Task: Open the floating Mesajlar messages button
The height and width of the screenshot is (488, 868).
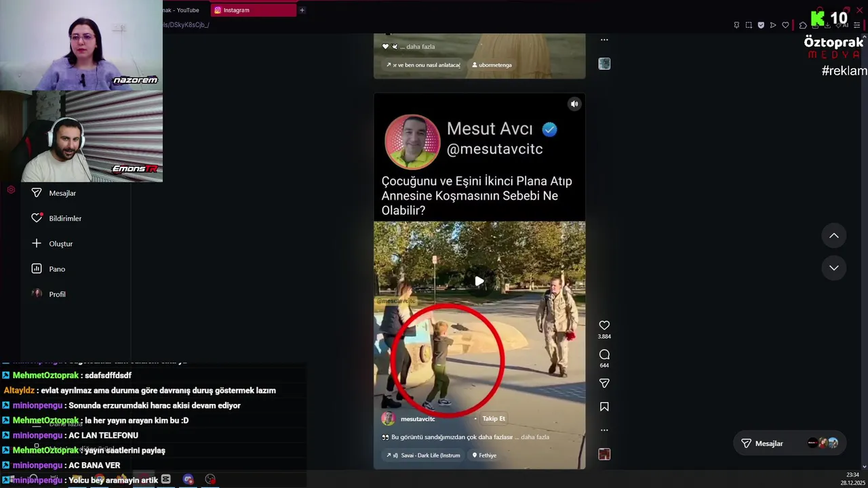Action: pos(790,443)
